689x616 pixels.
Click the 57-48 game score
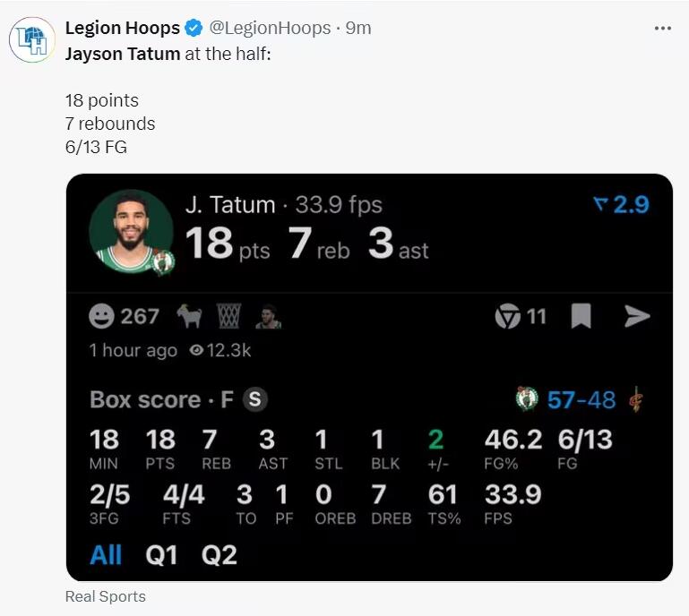[581, 399]
